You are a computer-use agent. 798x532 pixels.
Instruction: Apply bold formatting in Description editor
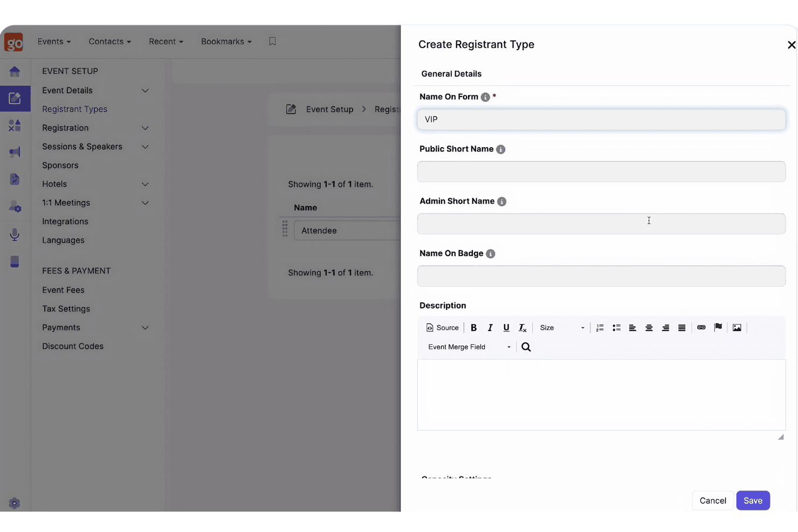(x=473, y=328)
